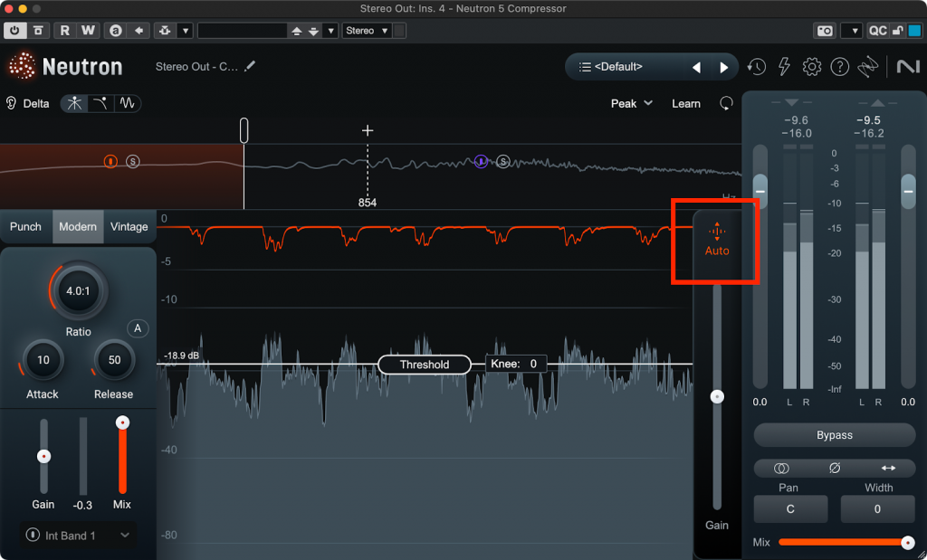Click the camera snapshot icon

(825, 31)
